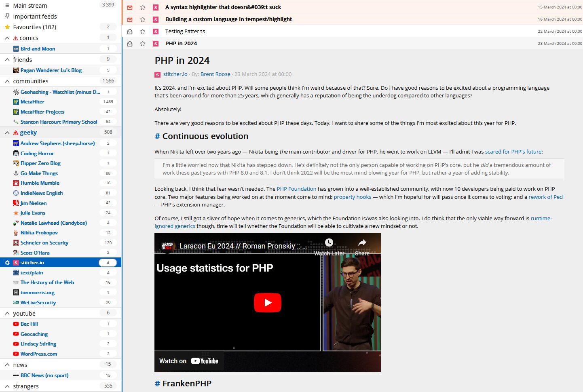Click the stitcher.io favicon on Testing Patterns row

(156, 32)
